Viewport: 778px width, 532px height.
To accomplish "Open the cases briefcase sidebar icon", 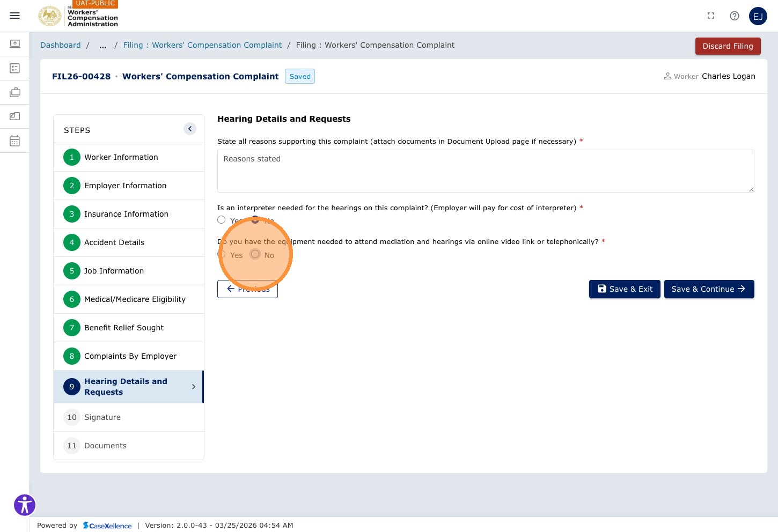I will pyautogui.click(x=15, y=92).
